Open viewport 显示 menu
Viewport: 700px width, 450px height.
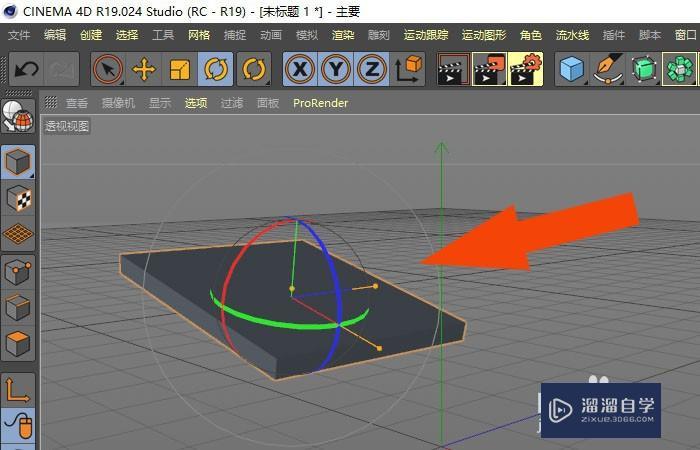click(160, 103)
